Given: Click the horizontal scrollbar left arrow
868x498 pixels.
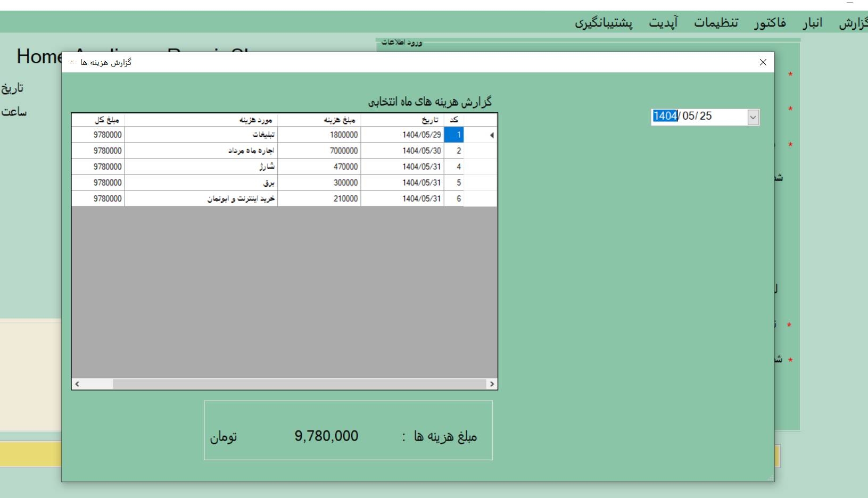Looking at the screenshot, I should (x=77, y=384).
